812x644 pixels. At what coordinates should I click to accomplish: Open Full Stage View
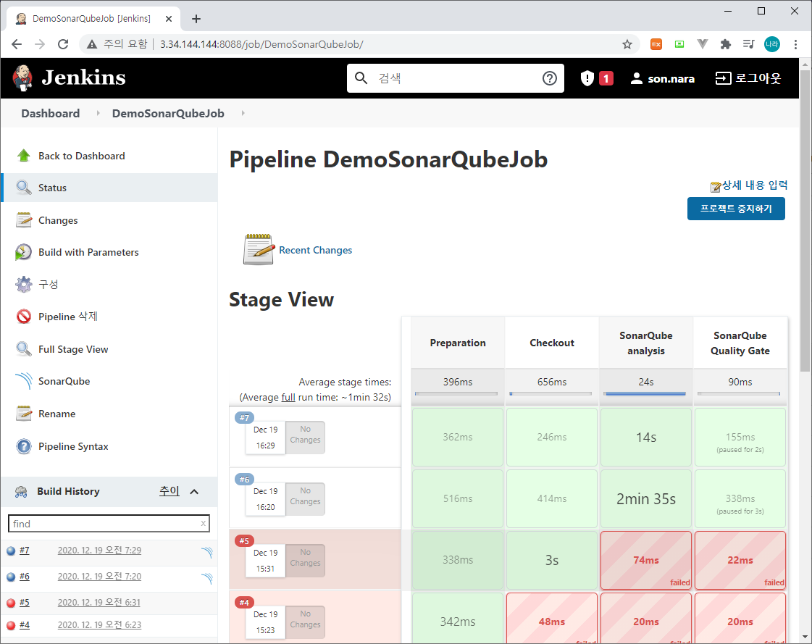tap(73, 349)
